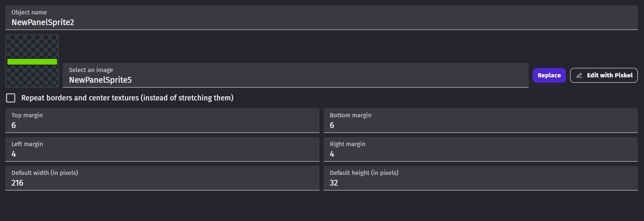Viewport: 644px width, 221px height.
Task: Click the green bar in the image preview
Action: 32,62
